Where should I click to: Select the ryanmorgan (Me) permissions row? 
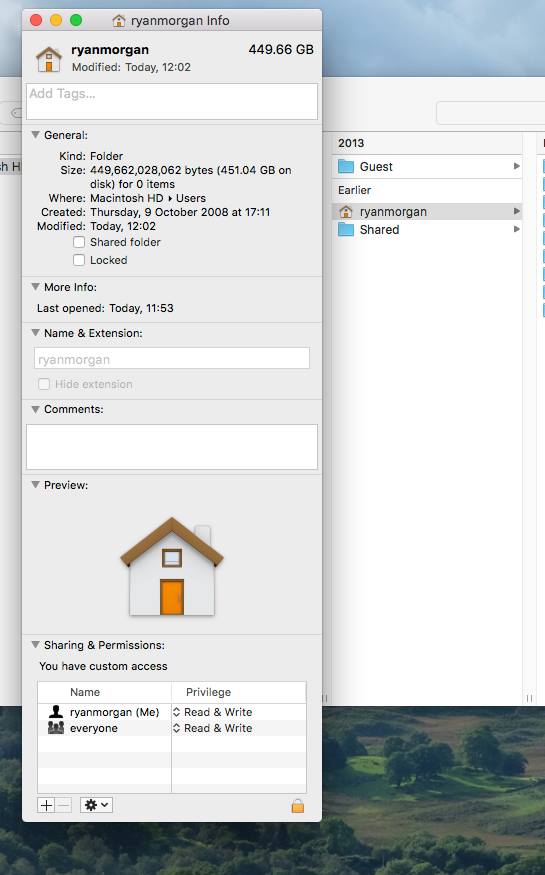click(172, 712)
